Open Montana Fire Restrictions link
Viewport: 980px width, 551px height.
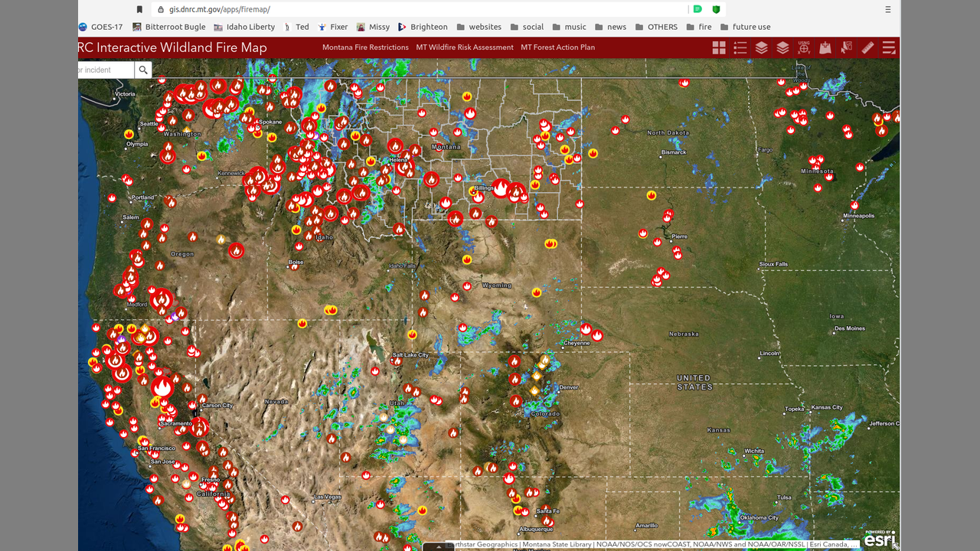pos(365,47)
